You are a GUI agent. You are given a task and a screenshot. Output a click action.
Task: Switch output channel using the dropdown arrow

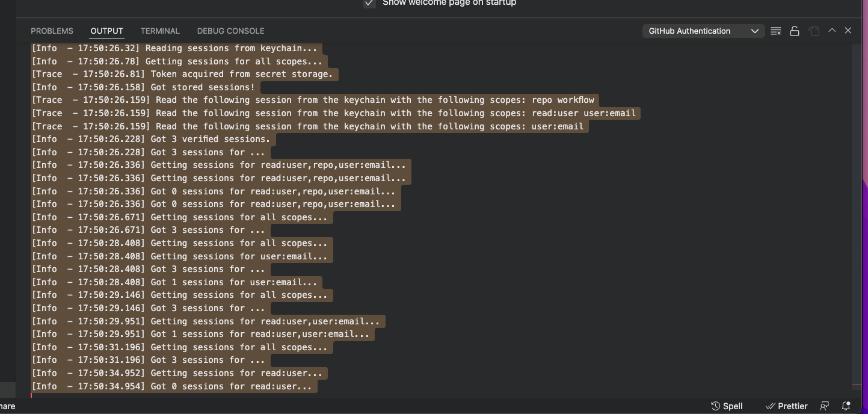point(756,30)
